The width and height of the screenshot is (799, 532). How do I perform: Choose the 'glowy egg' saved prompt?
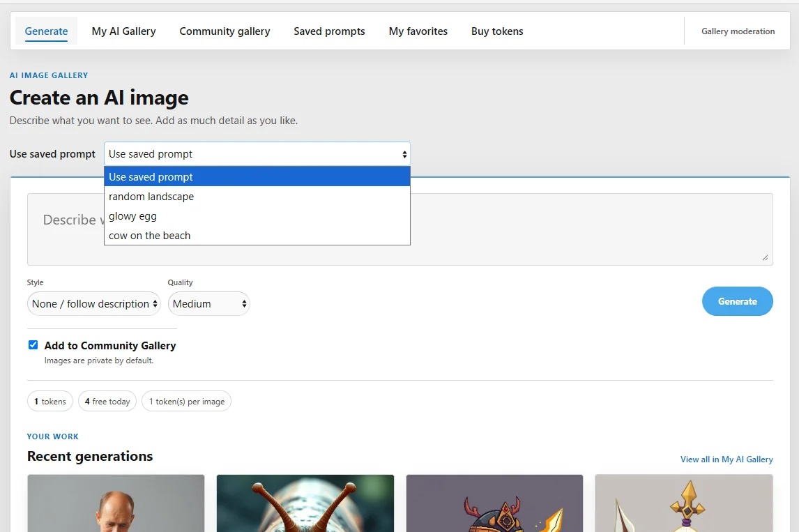(x=257, y=216)
